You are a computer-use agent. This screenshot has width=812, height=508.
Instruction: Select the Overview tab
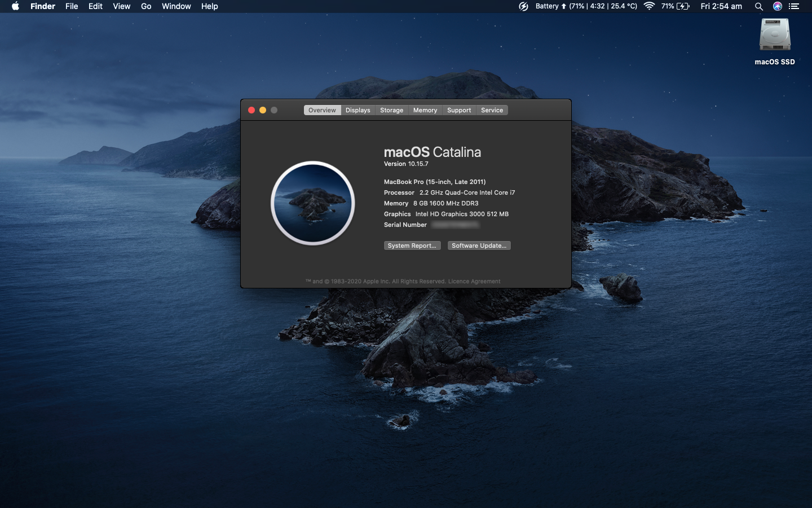[x=322, y=110]
